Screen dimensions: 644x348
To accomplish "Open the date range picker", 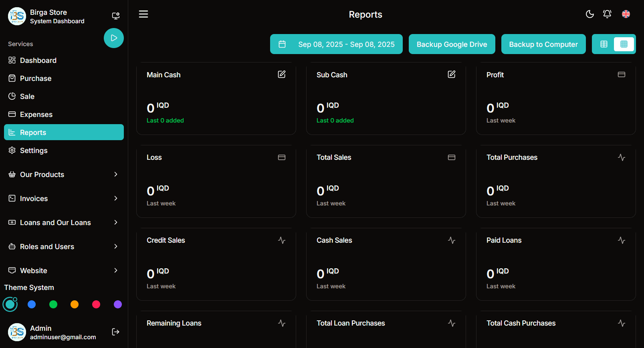I will [336, 44].
